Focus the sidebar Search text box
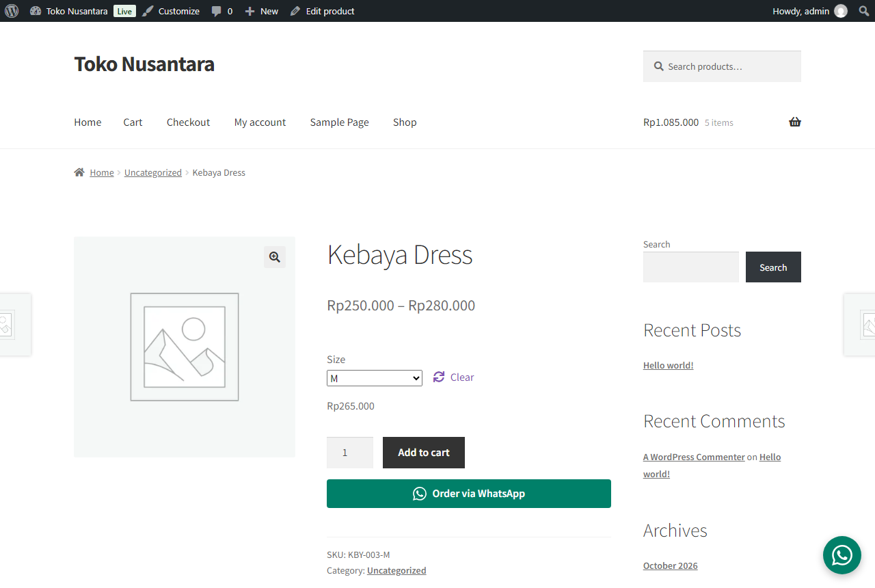Screen dimensions: 875x588 click(x=691, y=267)
